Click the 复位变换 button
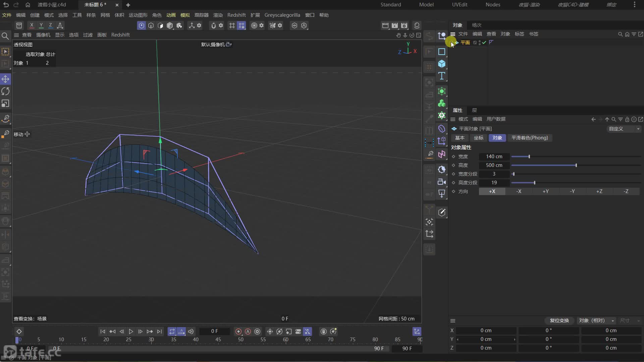The height and width of the screenshot is (362, 644). pyautogui.click(x=559, y=320)
